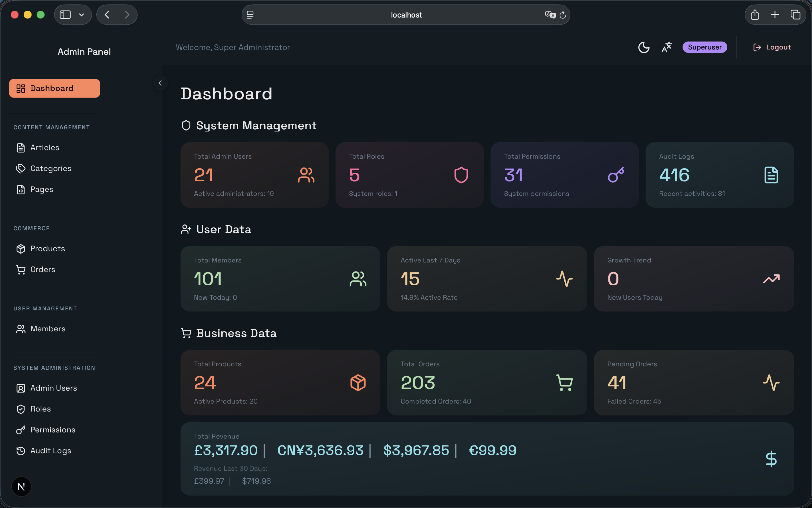Select Dashboard in the sidebar
Image resolution: width=812 pixels, height=508 pixels.
pyautogui.click(x=54, y=88)
